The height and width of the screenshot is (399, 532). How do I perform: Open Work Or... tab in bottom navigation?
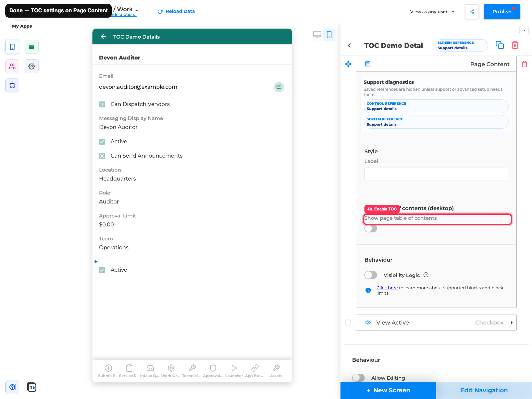[171, 371]
